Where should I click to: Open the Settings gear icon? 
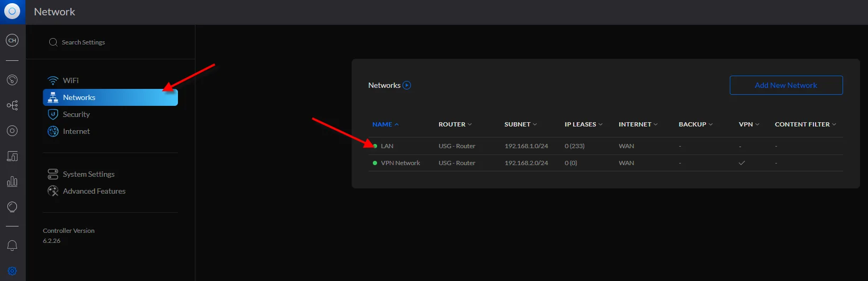tap(12, 271)
